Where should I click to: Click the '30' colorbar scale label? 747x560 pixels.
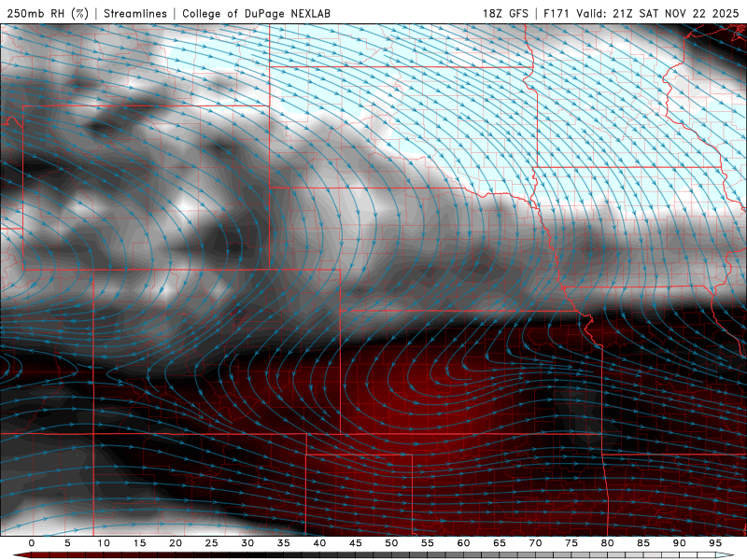click(247, 543)
